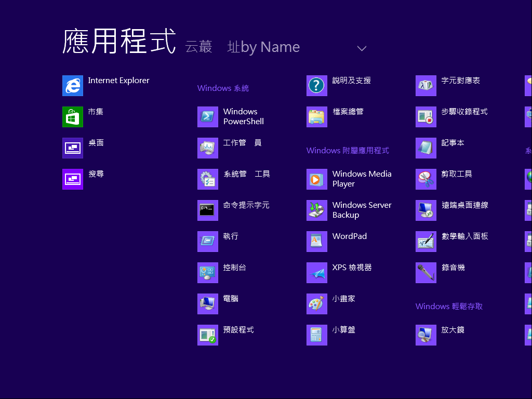The width and height of the screenshot is (532, 399).
Task: Open the Desktop (桌面) tile icon
Action: [73, 148]
